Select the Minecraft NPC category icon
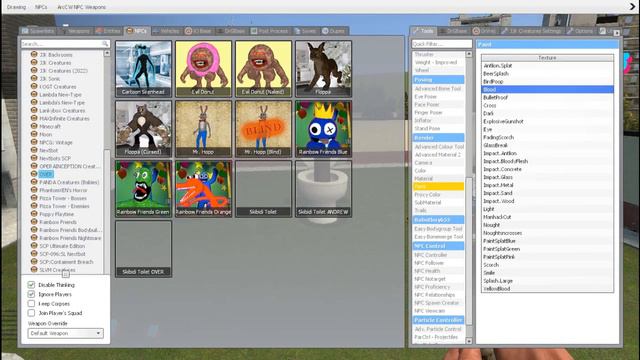Screen dimensions: 640x360 click(x=34, y=126)
